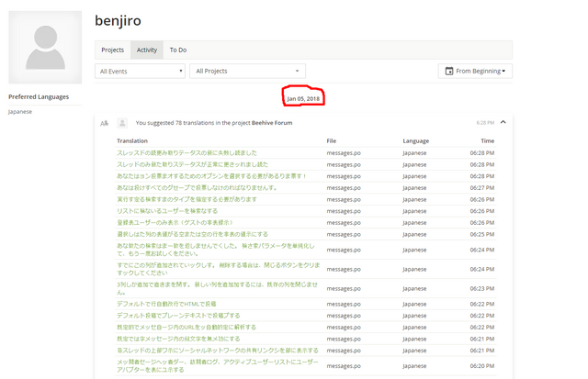The image size is (588, 379).
Task: Click the 06:23 PM time cell
Action: (481, 288)
